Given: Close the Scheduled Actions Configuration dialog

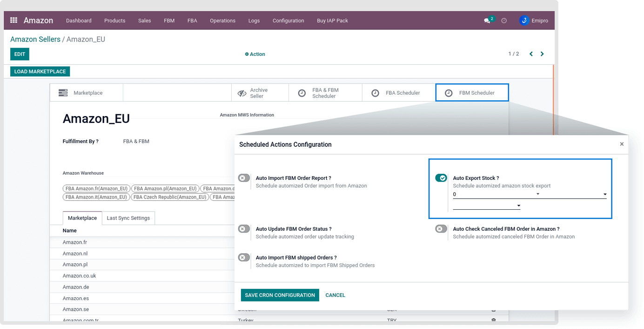Looking at the screenshot, I should (622, 144).
